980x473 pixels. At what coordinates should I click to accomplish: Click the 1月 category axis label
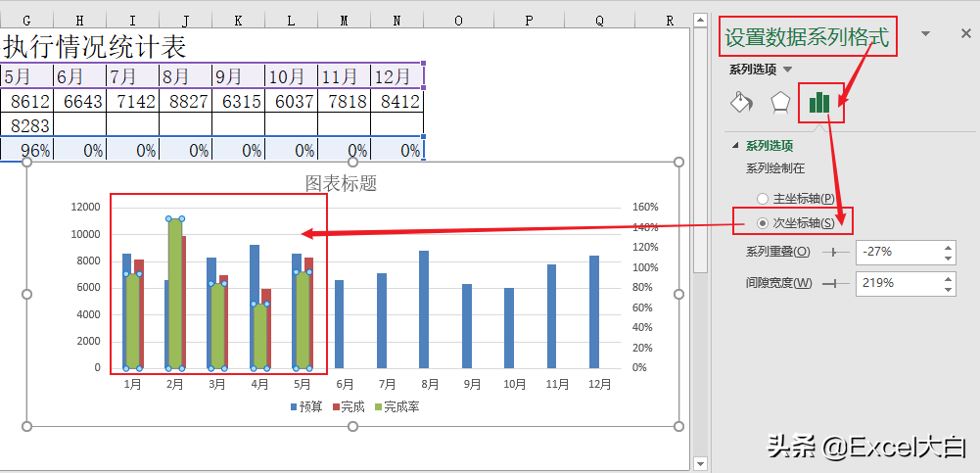132,385
